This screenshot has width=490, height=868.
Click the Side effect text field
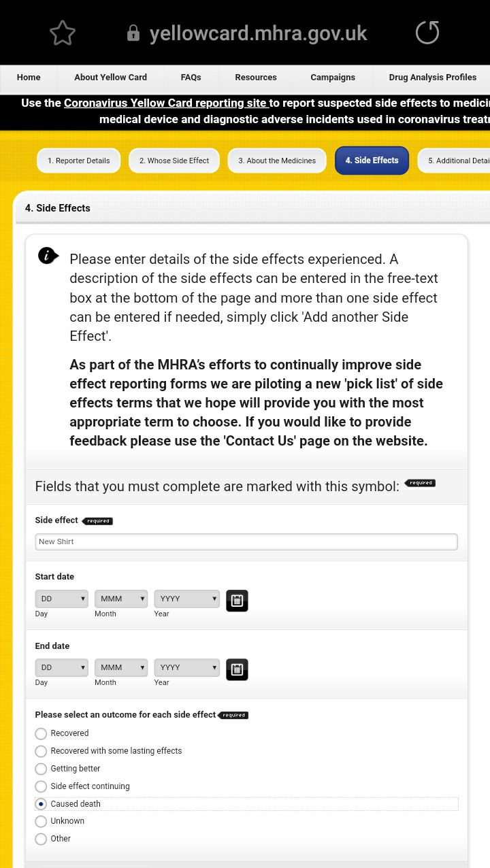tap(246, 541)
